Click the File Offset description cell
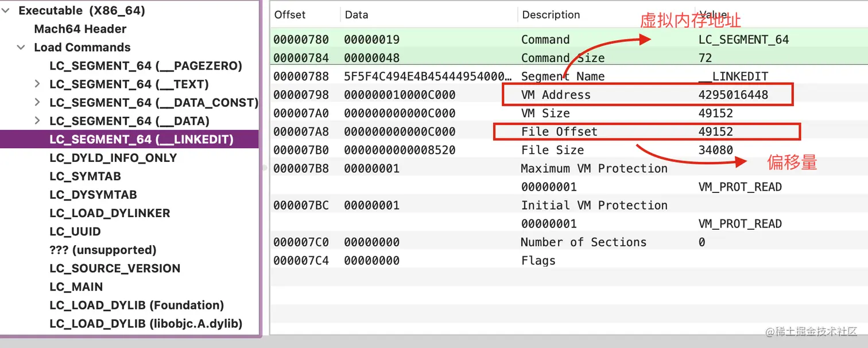The width and height of the screenshot is (868, 348). coord(559,131)
